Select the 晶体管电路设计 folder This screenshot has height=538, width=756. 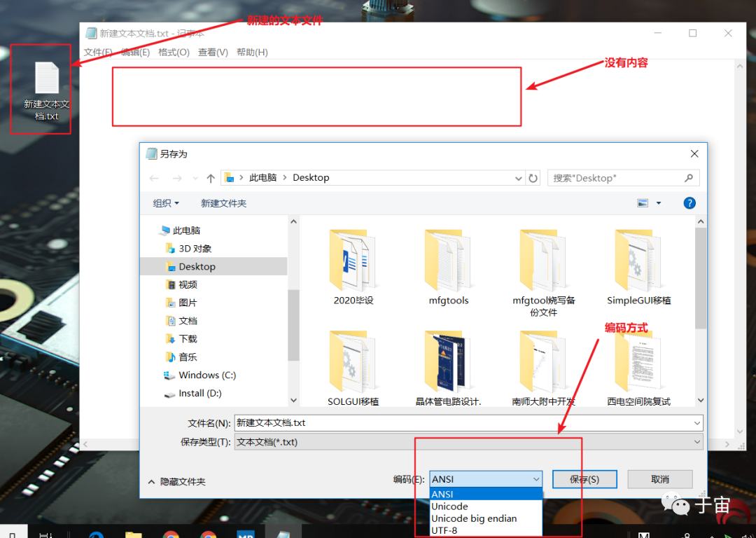(449, 368)
